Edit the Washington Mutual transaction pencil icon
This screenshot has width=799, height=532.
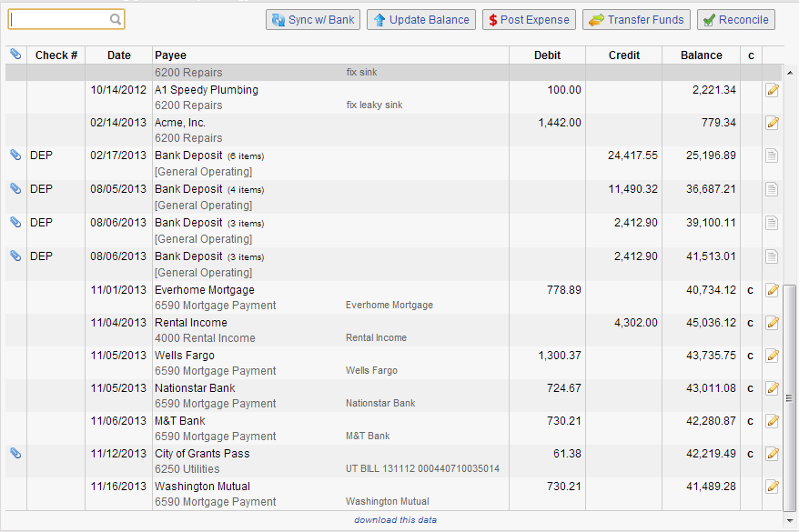point(773,487)
